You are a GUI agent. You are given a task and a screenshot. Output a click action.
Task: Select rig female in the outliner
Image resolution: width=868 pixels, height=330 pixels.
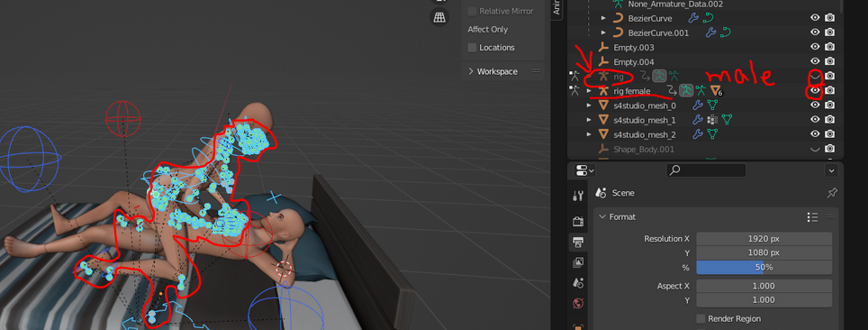(x=631, y=90)
